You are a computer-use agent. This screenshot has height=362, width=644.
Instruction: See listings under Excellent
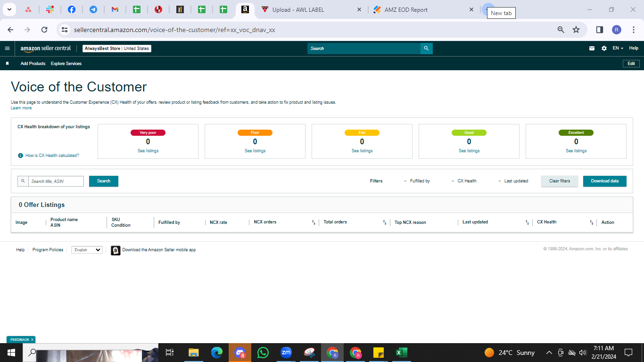tap(576, 151)
